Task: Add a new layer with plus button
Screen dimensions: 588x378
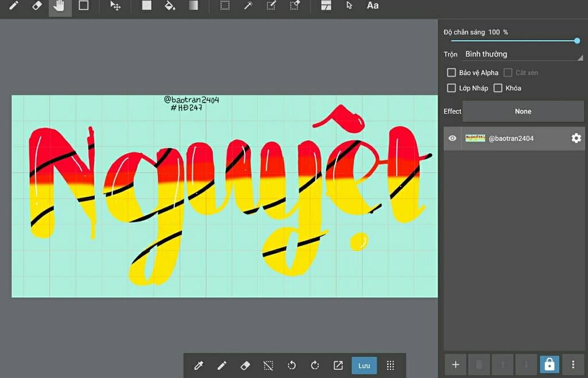Action: tap(455, 364)
